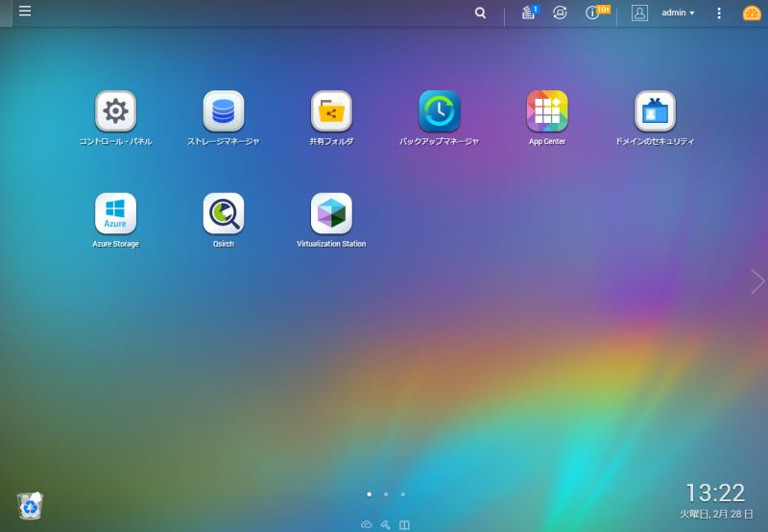Launch App Center
Image resolution: width=768 pixels, height=532 pixels.
coord(547,111)
